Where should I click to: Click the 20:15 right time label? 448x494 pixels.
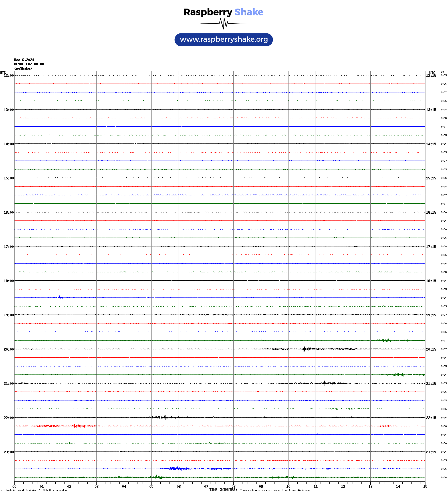pyautogui.click(x=431, y=349)
